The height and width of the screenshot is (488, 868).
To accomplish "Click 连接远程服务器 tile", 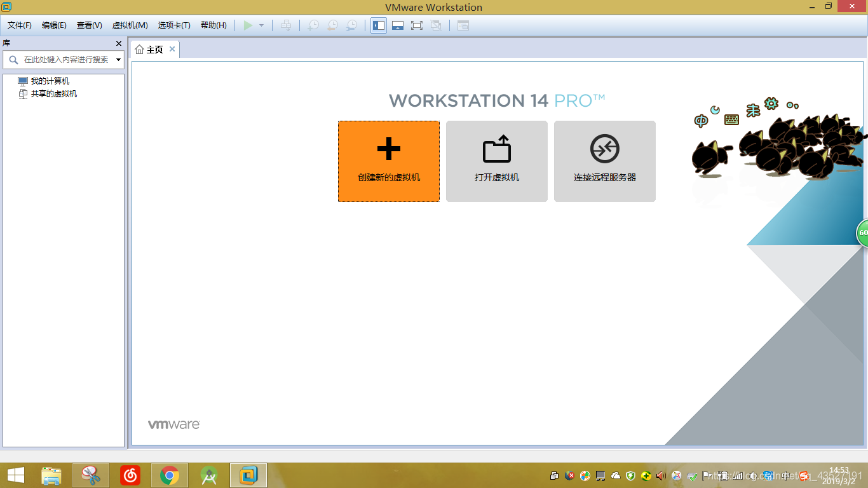I will [605, 161].
